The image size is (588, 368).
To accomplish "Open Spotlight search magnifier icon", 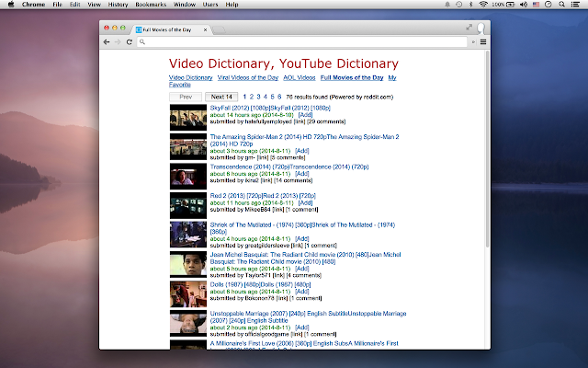I will click(x=561, y=5).
